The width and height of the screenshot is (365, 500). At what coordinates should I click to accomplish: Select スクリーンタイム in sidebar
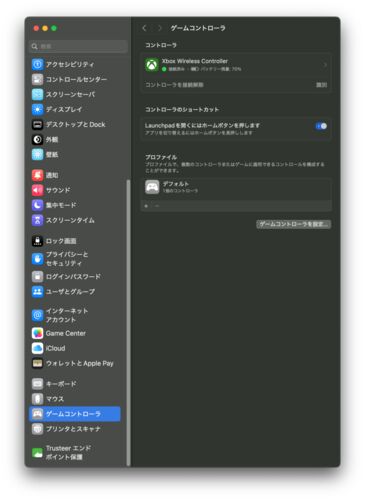tap(63, 220)
